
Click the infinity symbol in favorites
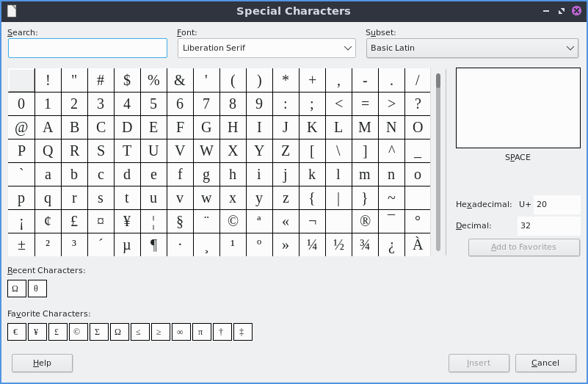coord(180,332)
